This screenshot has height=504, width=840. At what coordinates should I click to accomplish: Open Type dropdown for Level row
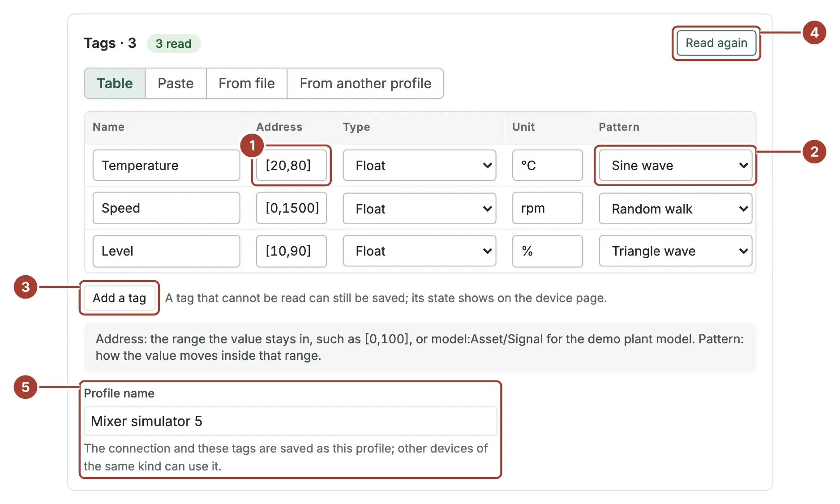(419, 251)
